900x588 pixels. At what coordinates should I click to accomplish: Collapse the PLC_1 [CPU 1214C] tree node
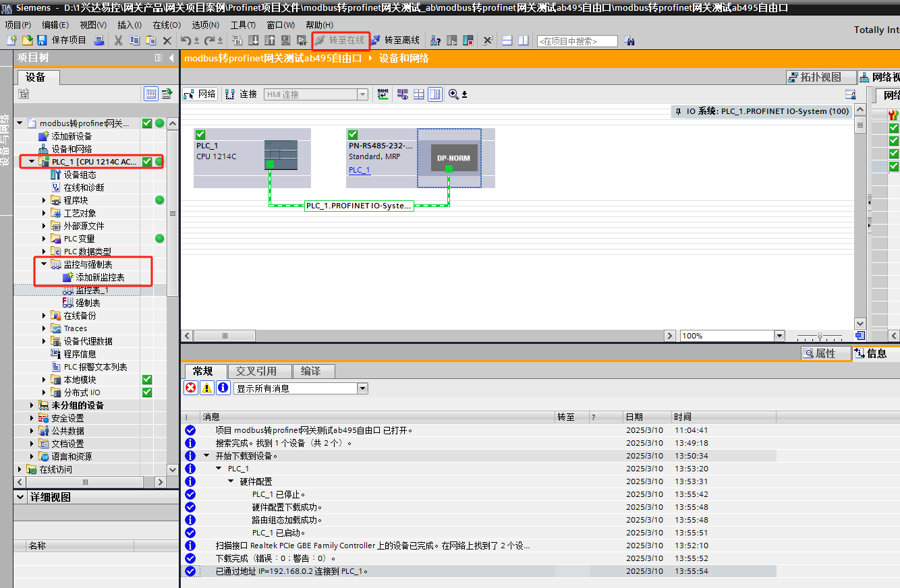[x=32, y=162]
